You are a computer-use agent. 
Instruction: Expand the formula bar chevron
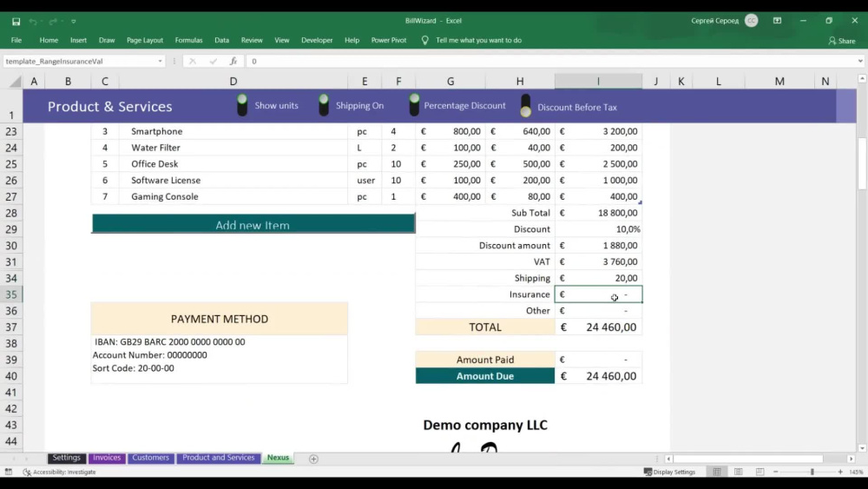pyautogui.click(x=860, y=61)
